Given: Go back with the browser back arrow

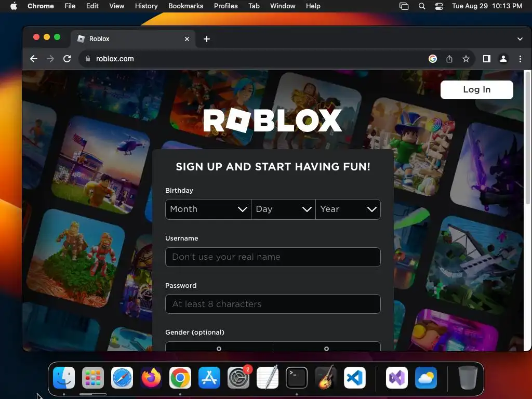Looking at the screenshot, I should 34,59.
